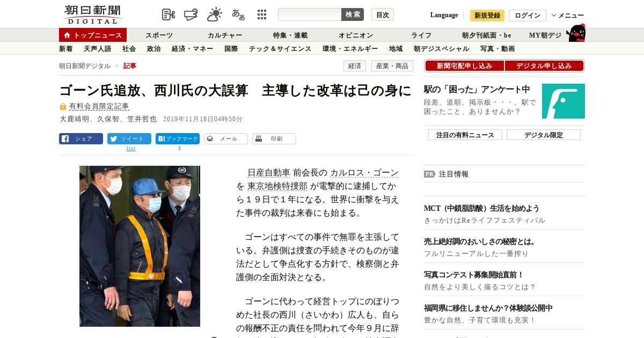Change font size with あぁ icon
Viewport: 644px width, 338px height.
pyautogui.click(x=238, y=14)
